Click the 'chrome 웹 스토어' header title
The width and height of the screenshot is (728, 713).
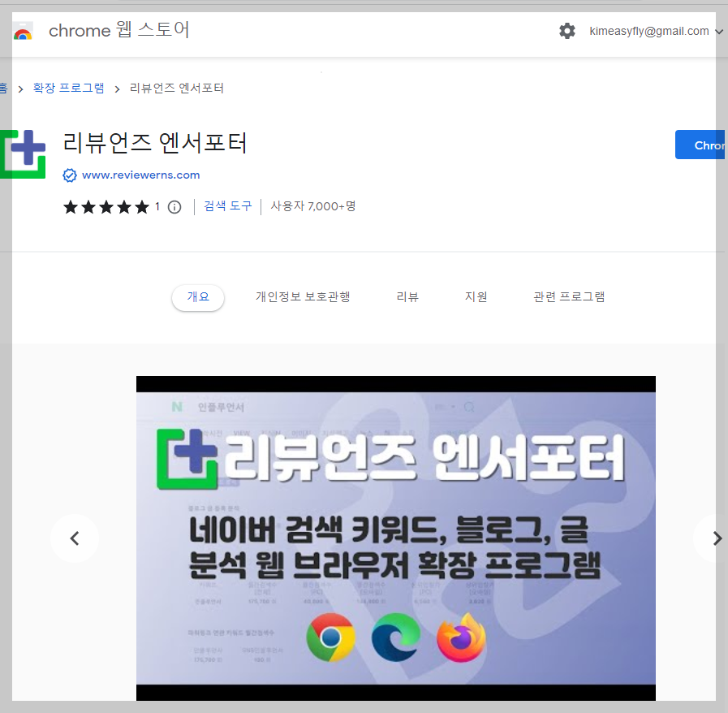tap(118, 31)
